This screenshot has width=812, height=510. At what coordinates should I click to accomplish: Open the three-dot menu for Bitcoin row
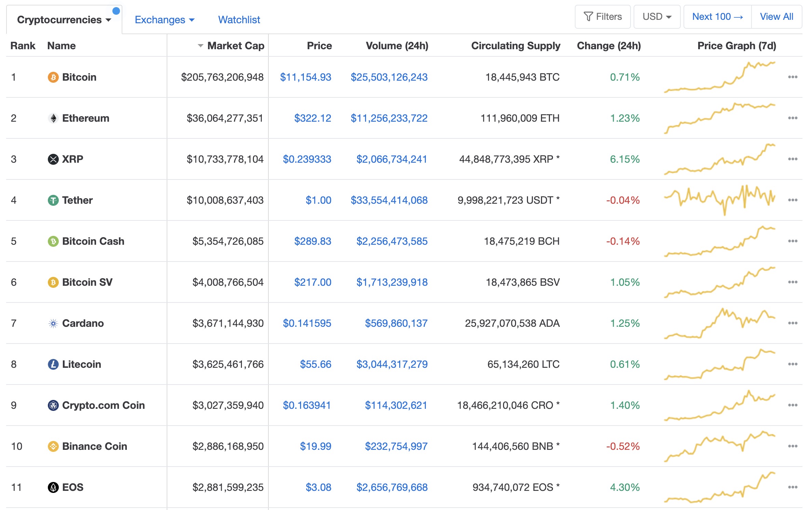click(x=793, y=77)
